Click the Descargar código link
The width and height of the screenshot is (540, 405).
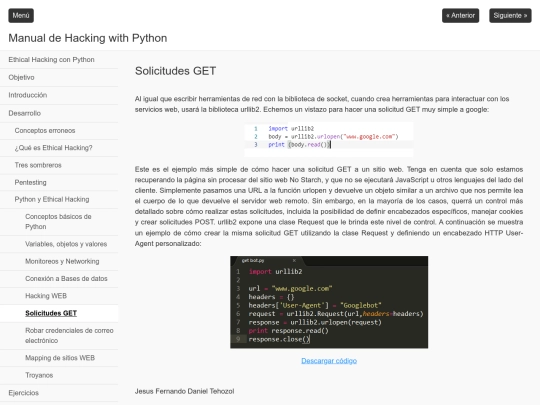tap(329, 361)
